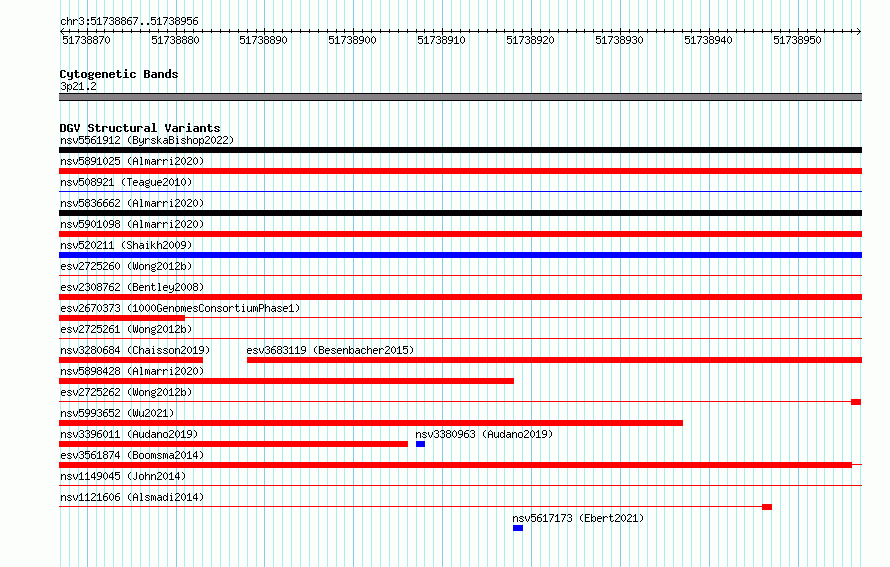Screen dimensions: 890x567
Task: Select the red nsv5898428 variant bar
Action: [287, 381]
